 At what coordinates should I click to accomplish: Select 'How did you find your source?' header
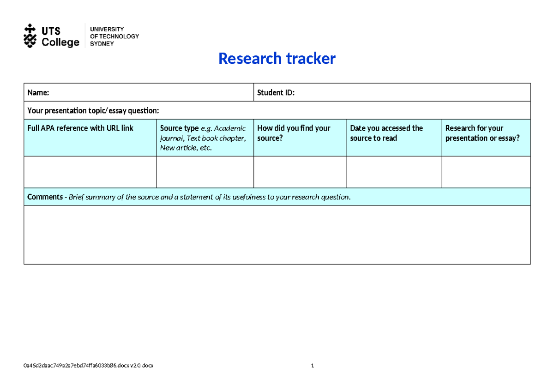click(300, 138)
